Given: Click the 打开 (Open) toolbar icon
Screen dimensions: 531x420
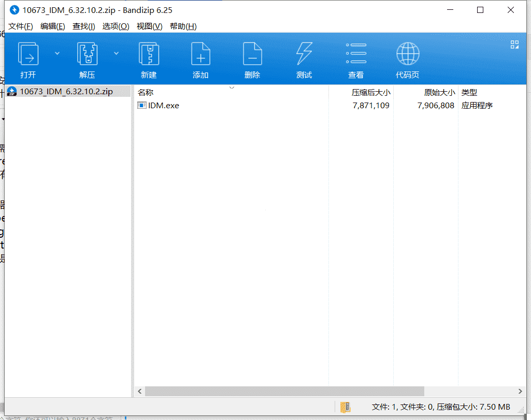Looking at the screenshot, I should 28,54.
